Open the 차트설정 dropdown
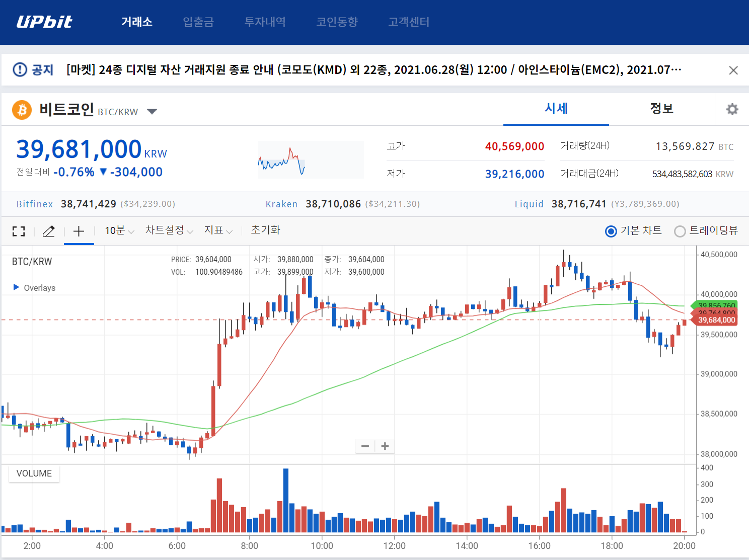 point(169,231)
